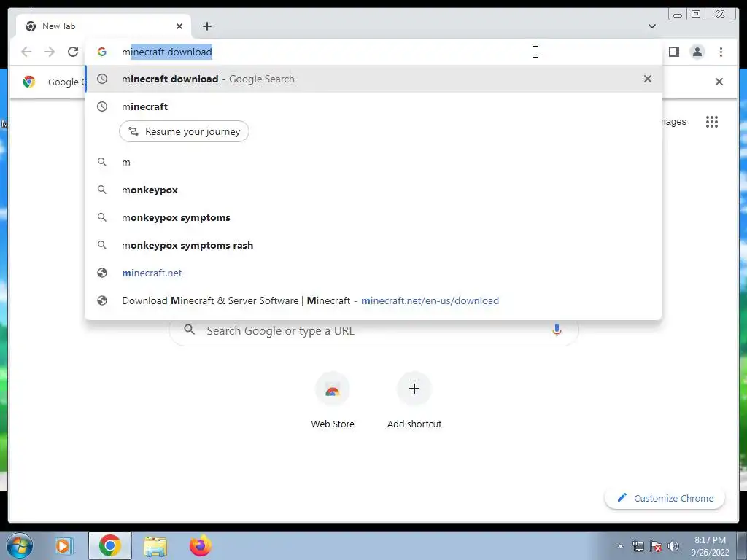Image resolution: width=747 pixels, height=560 pixels.
Task: Go back using the back arrow
Action: click(27, 52)
